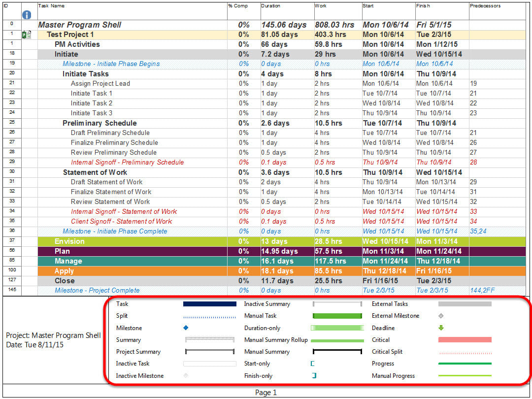Click the green Deadline arrow in legend
This screenshot has height=399, width=532.
click(x=441, y=328)
